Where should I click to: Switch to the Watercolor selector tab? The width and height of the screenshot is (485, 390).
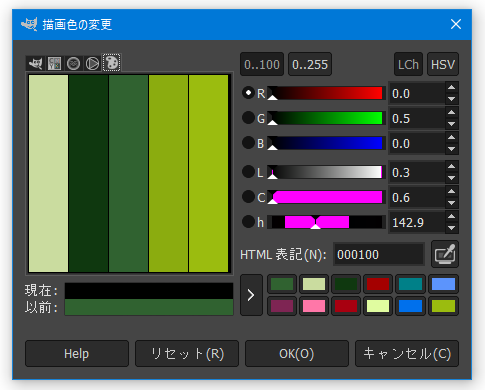click(73, 63)
